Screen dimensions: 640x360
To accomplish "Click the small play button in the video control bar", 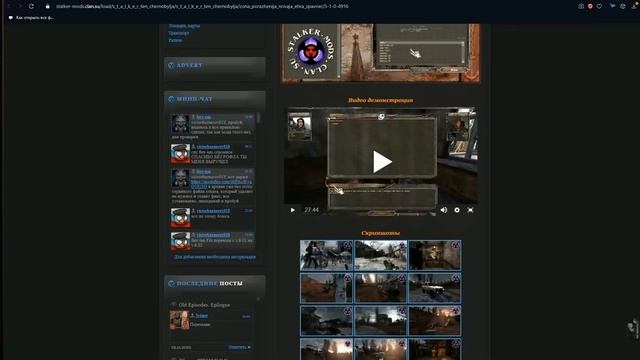I will [x=293, y=210].
